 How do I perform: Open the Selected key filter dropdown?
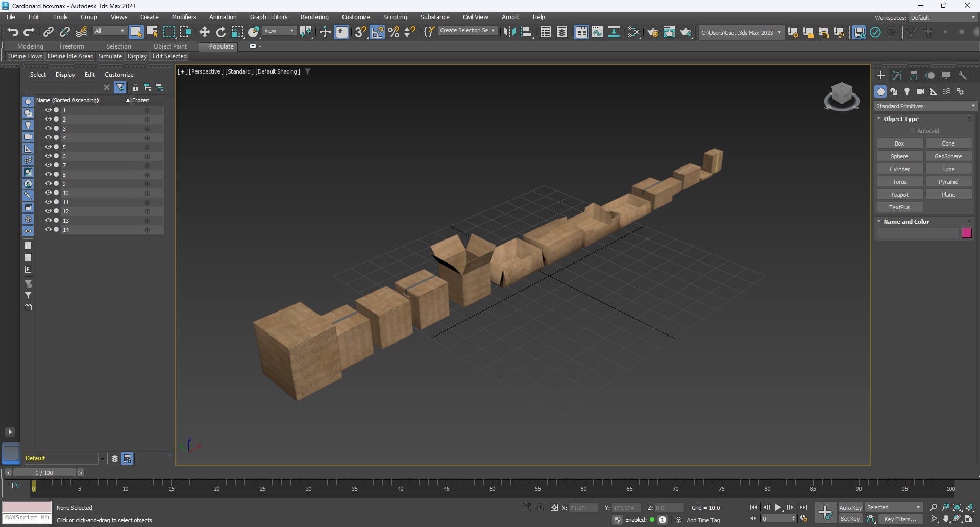[x=894, y=507]
